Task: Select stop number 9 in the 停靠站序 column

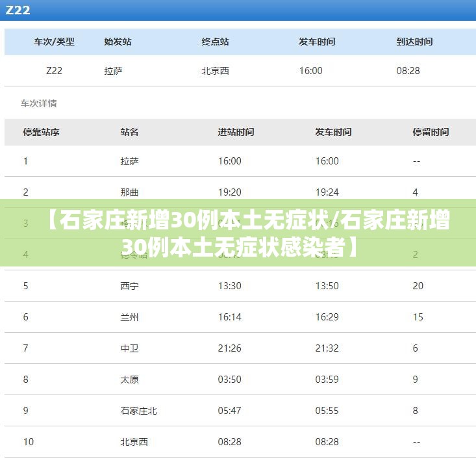Action: tap(26, 411)
